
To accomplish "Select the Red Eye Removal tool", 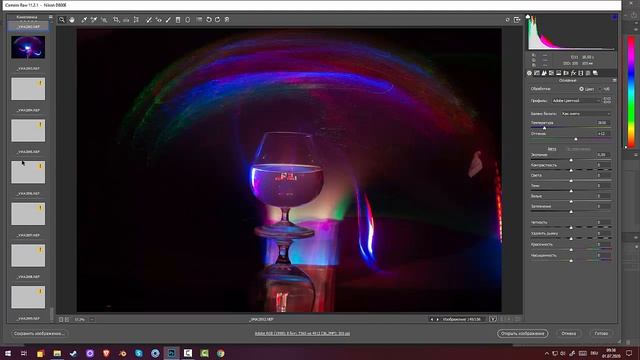I will (158, 20).
